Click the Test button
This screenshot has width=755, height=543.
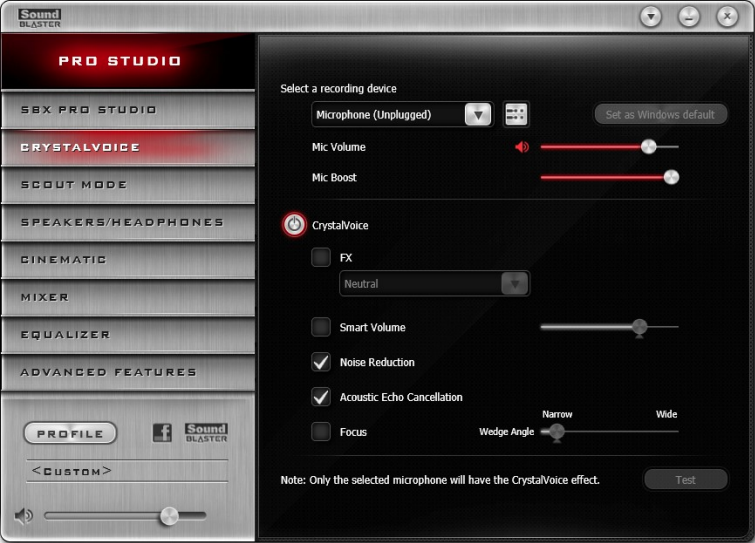(x=685, y=479)
